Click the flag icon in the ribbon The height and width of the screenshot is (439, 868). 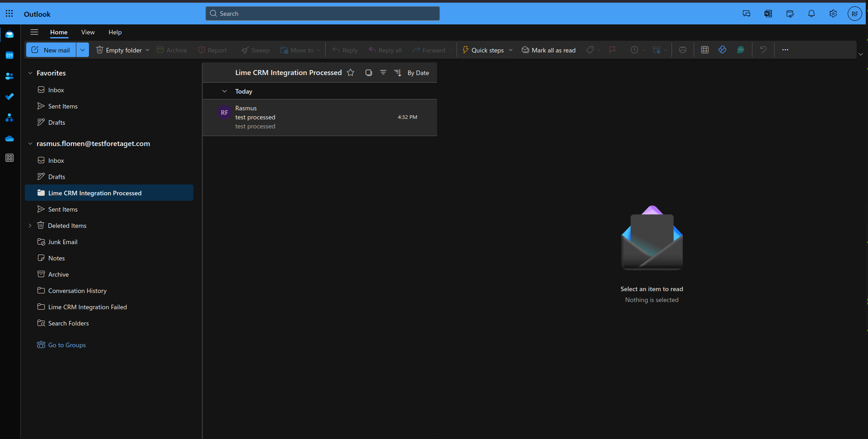point(612,50)
